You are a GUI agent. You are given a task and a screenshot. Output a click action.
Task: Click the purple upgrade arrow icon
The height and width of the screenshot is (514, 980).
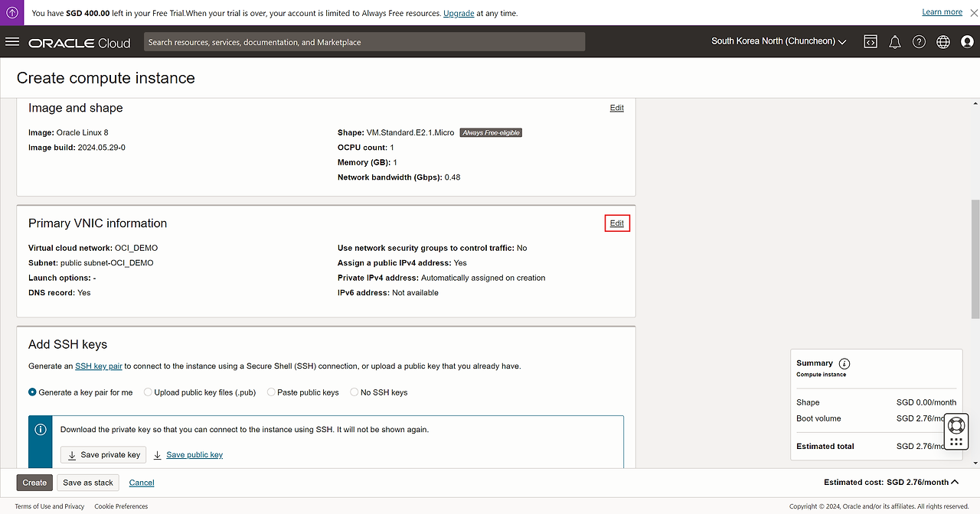[12, 13]
